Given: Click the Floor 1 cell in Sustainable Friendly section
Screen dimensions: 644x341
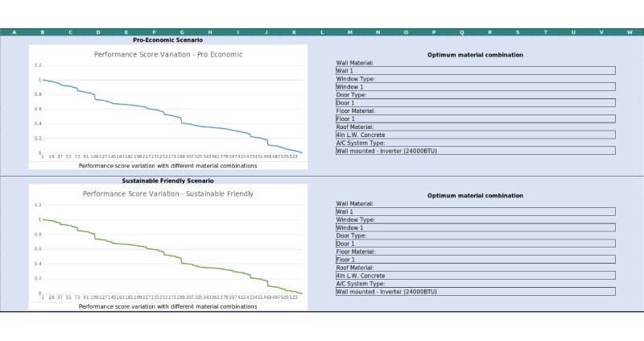Looking at the screenshot, I should click(x=475, y=260).
